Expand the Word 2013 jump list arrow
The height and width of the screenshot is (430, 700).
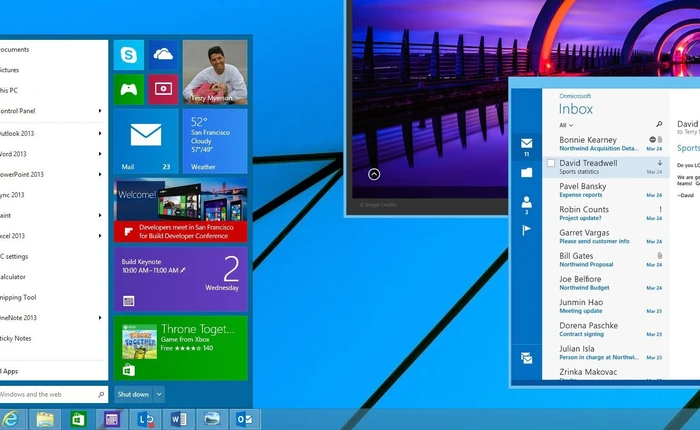click(100, 154)
